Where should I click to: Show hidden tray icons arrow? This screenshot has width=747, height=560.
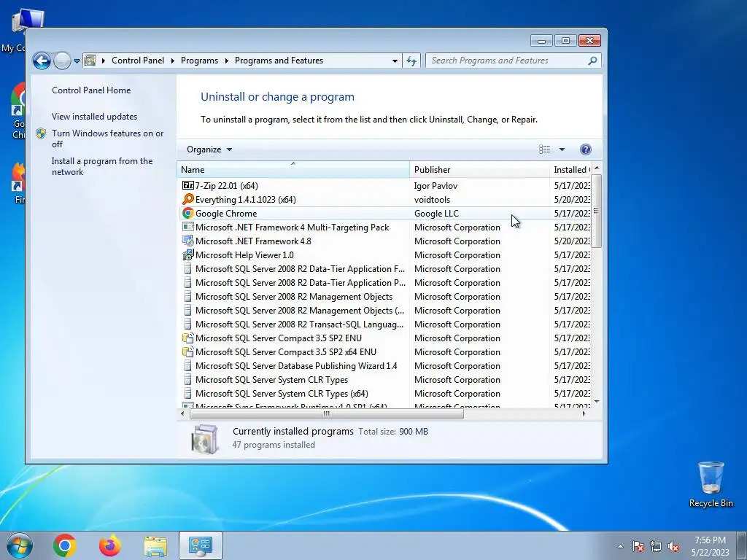tap(620, 546)
